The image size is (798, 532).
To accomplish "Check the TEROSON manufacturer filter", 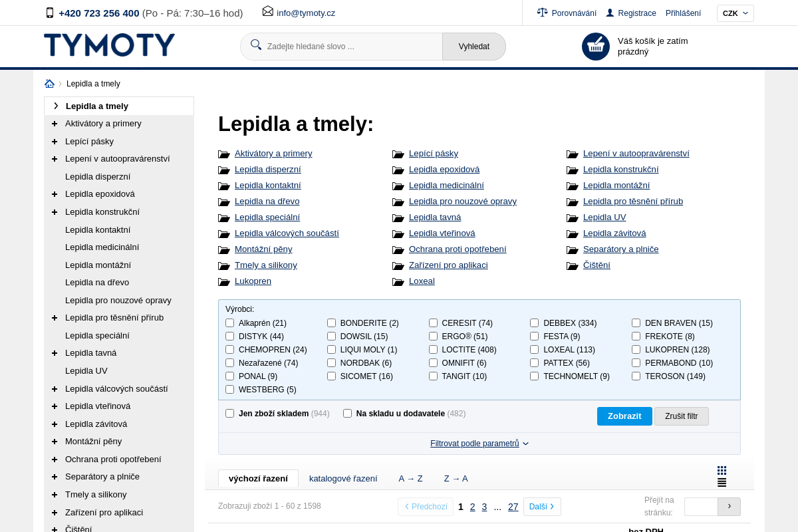I will pyautogui.click(x=636, y=376).
